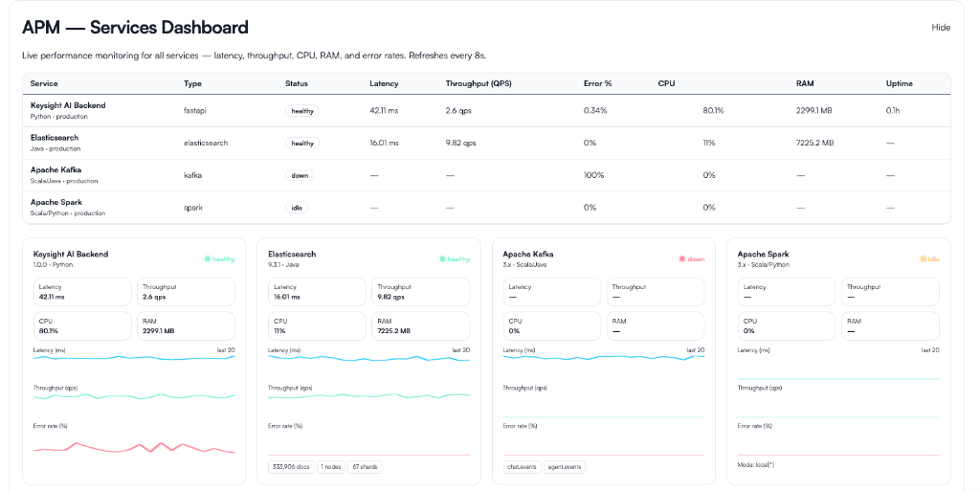Image resolution: width=980 pixels, height=492 pixels.
Task: Select the Apache Kafka table row name
Action: 56,169
